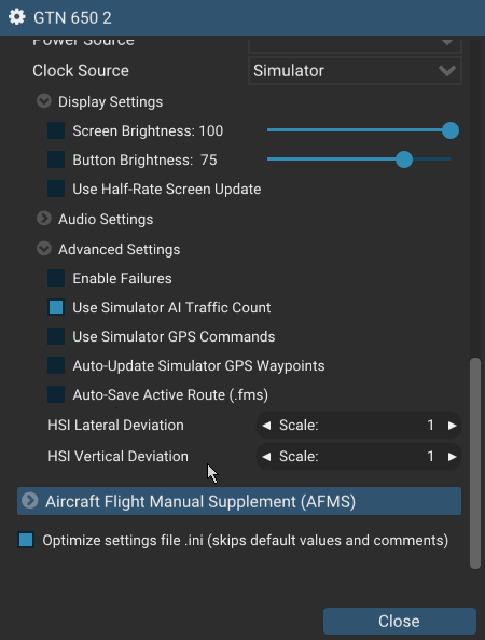
Task: Enable Auto-Save Active Route (.fms)
Action: click(56, 395)
